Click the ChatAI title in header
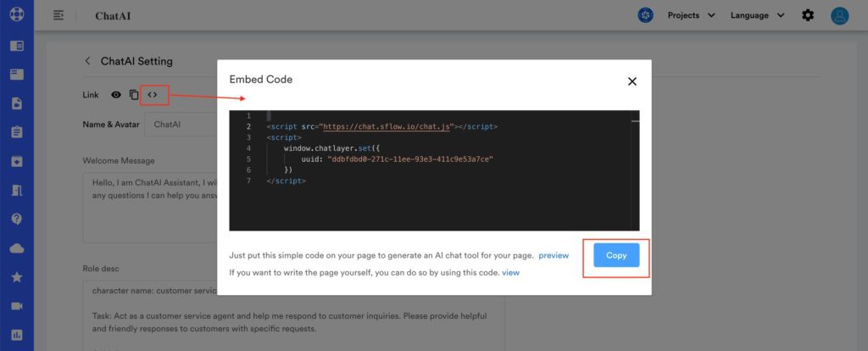The image size is (868, 351). pos(113,15)
